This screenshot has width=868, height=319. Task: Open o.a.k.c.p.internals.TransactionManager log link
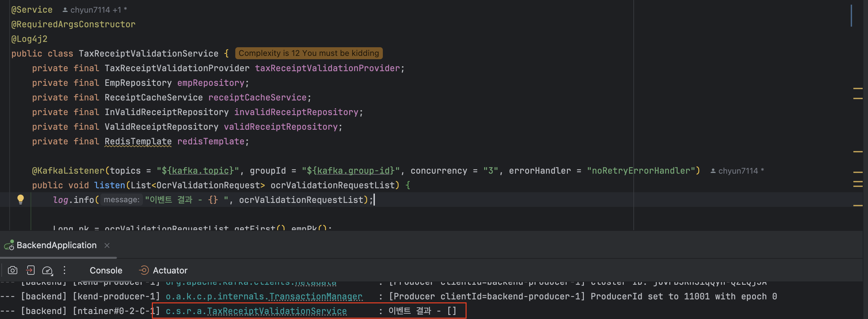(x=264, y=296)
